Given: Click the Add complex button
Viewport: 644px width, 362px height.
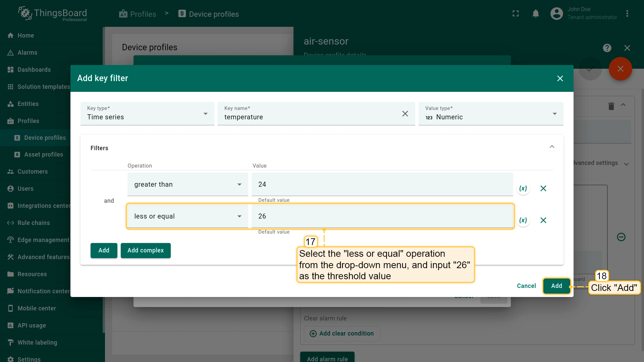Looking at the screenshot, I should point(146,250).
